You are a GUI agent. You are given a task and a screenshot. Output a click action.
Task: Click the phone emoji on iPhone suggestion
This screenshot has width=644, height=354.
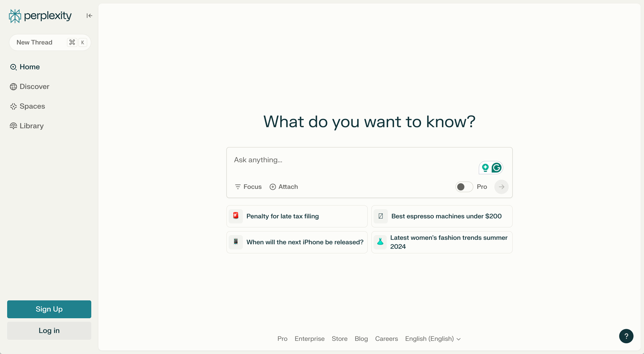[236, 242]
